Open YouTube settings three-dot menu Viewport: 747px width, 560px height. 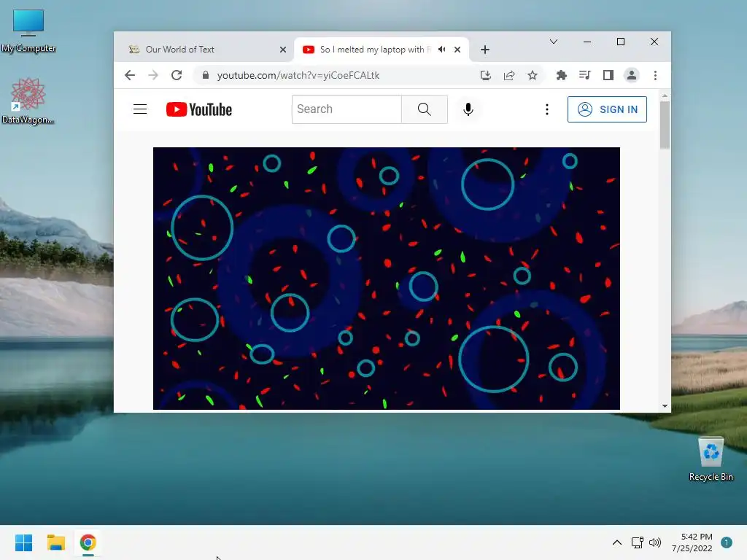pyautogui.click(x=547, y=109)
